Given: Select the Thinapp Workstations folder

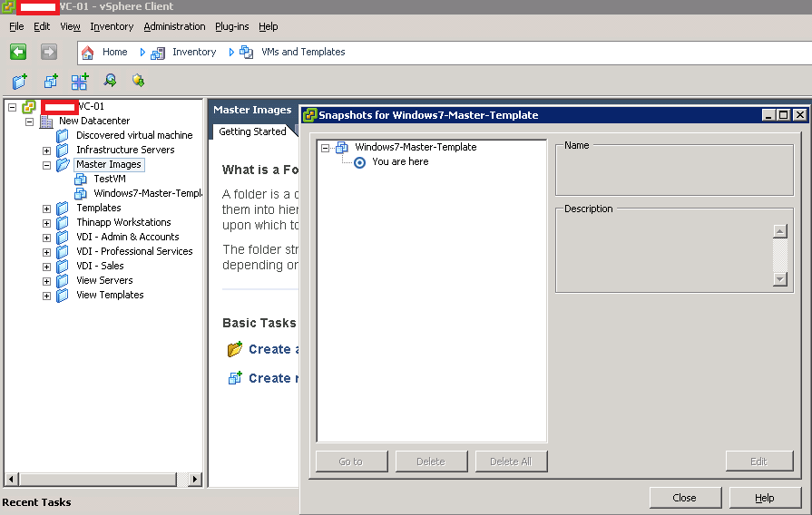Looking at the screenshot, I should tap(123, 222).
